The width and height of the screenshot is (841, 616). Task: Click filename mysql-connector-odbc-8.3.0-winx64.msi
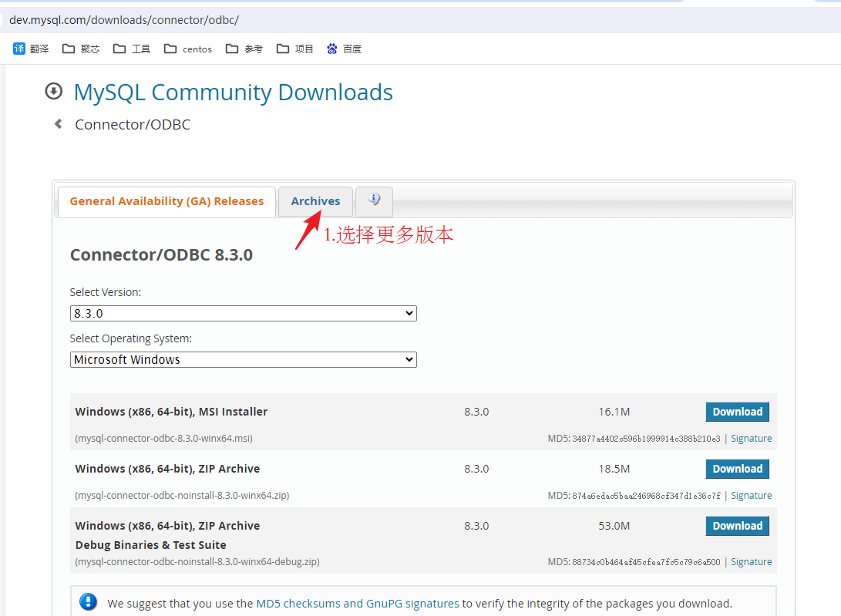point(163,439)
